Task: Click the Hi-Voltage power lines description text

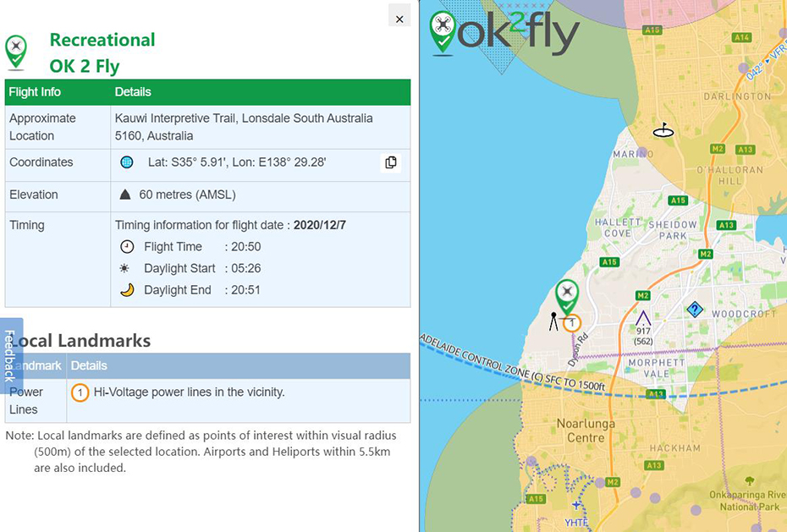Action: [190, 392]
